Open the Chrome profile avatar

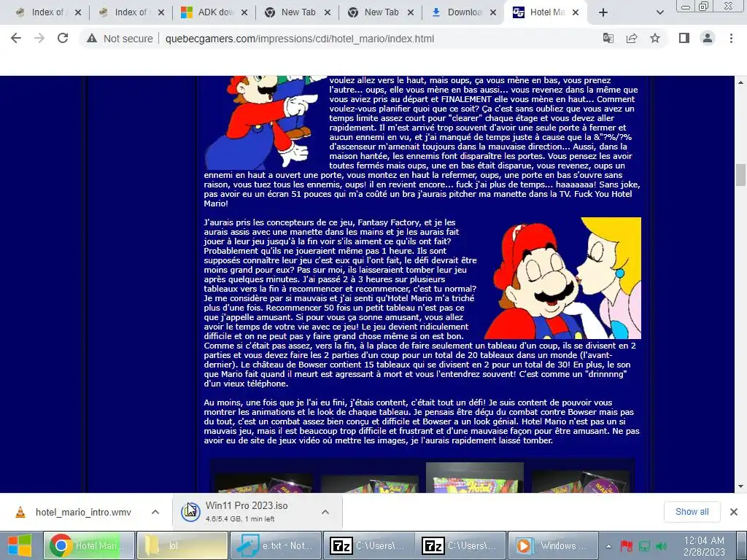tap(708, 38)
